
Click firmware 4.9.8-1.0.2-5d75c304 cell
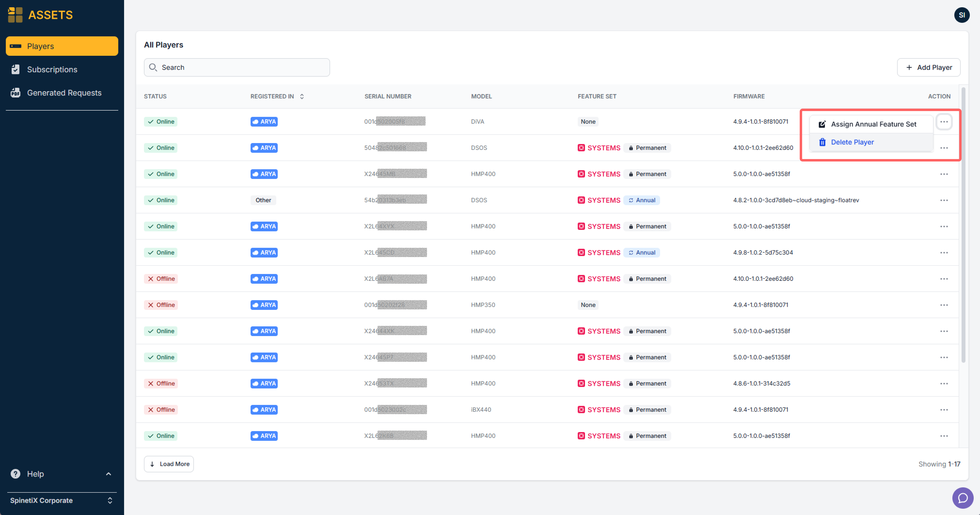(763, 252)
